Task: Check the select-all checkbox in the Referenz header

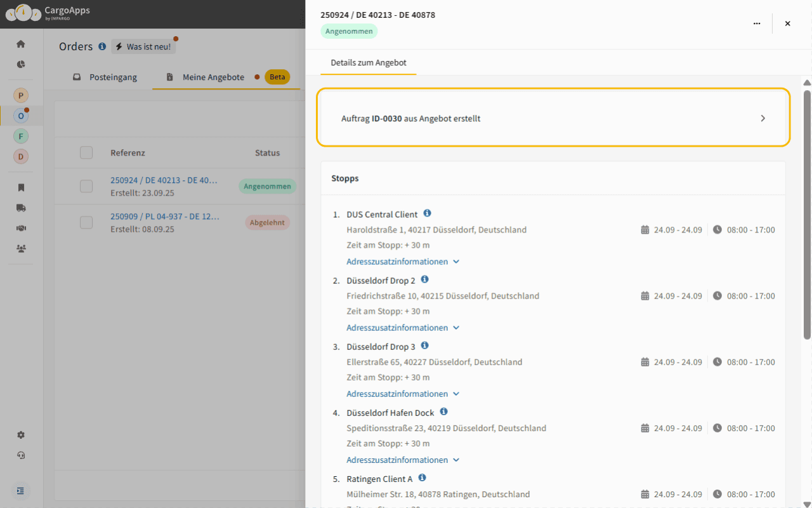Action: tap(86, 152)
